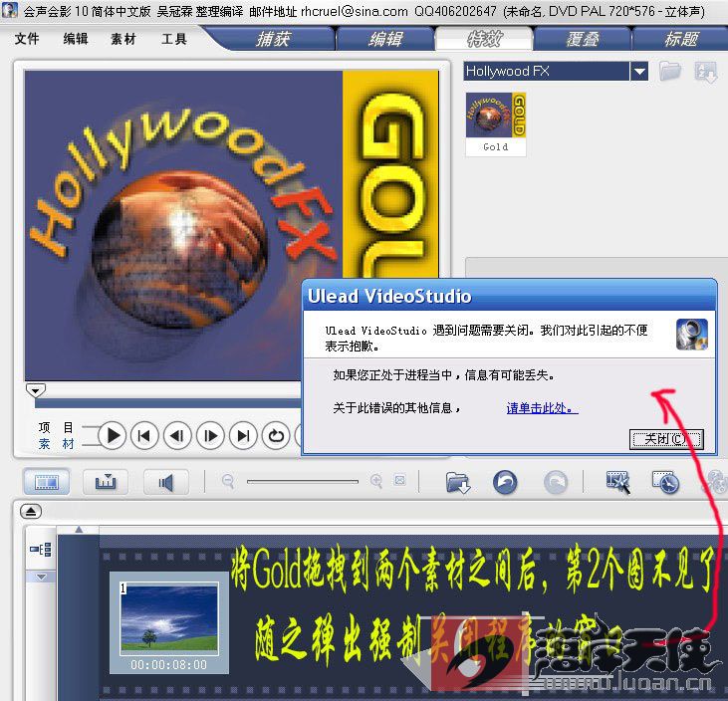
Task: Click the insert media files folder icon
Action: point(458,483)
